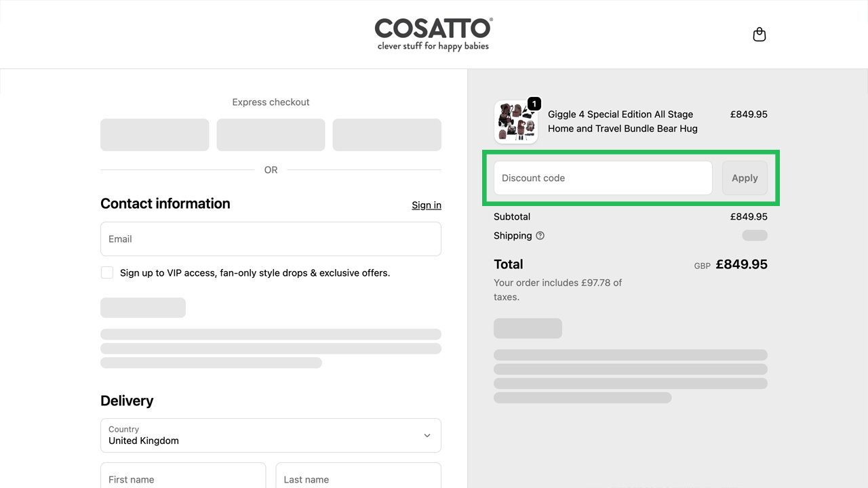The image size is (868, 488).
Task: Click the Email input field
Action: pos(271,239)
